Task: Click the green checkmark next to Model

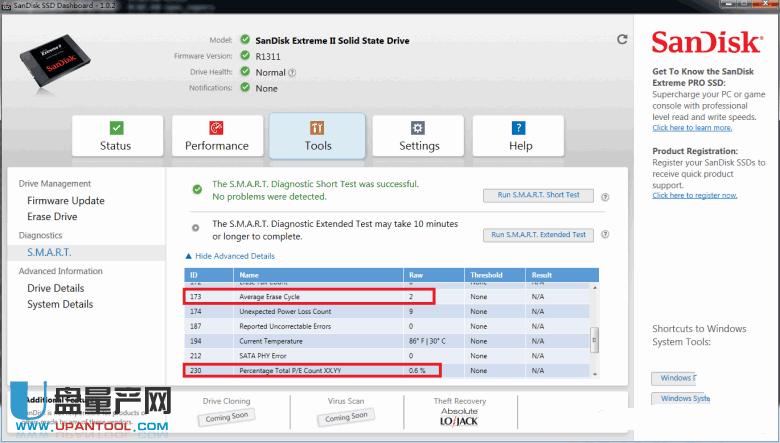Action: [244, 40]
